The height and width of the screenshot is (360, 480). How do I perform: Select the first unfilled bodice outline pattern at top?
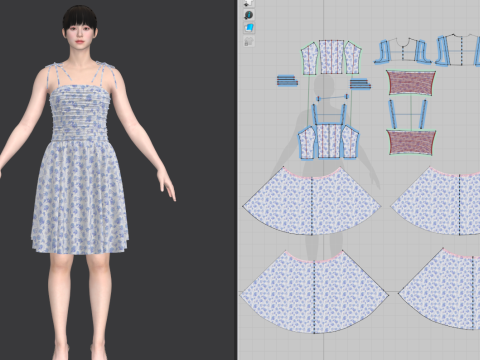click(x=403, y=51)
